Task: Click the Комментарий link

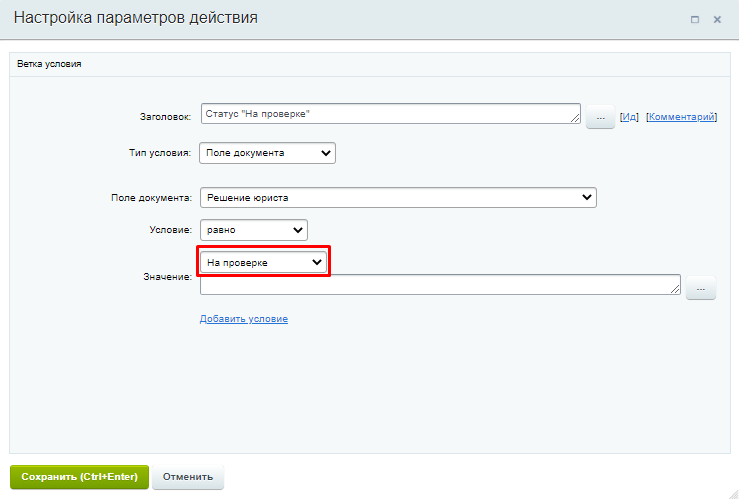Action: coord(682,117)
